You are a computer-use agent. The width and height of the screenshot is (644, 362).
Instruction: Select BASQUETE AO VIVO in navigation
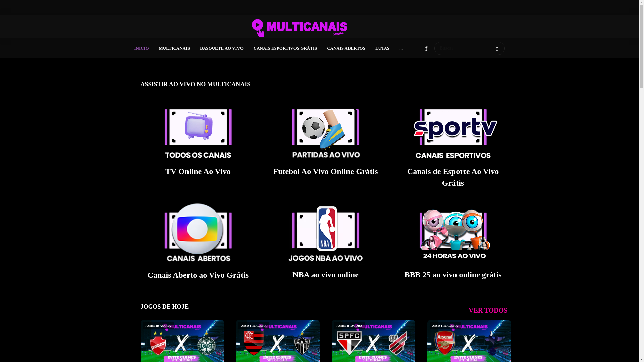[x=222, y=48]
